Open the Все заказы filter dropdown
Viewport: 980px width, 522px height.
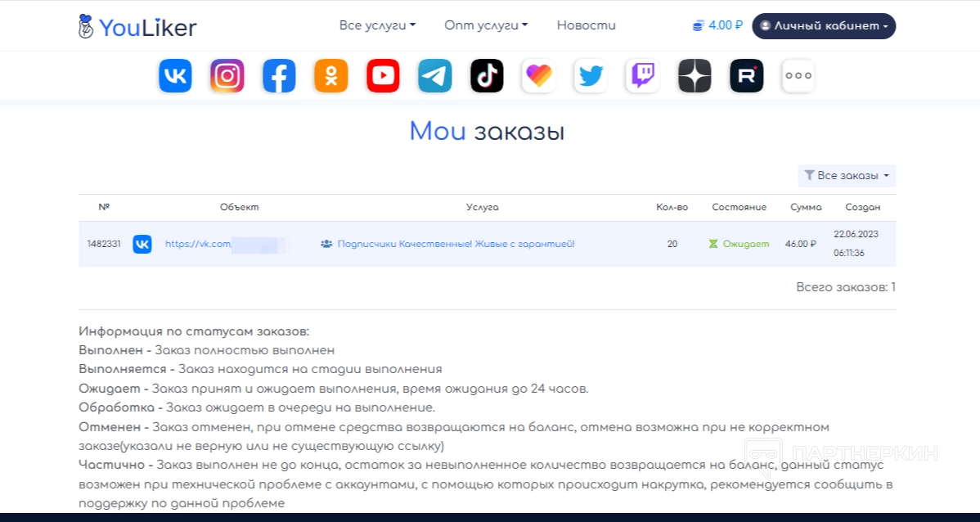(x=846, y=176)
